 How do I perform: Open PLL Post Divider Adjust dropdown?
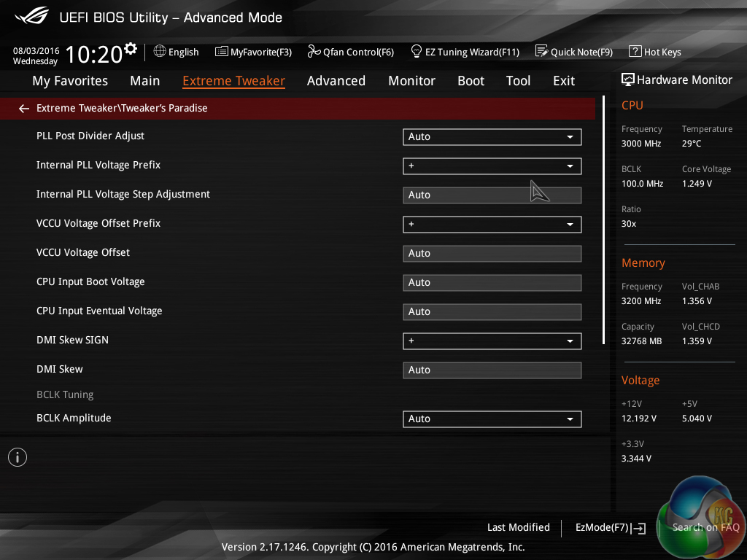(x=492, y=136)
